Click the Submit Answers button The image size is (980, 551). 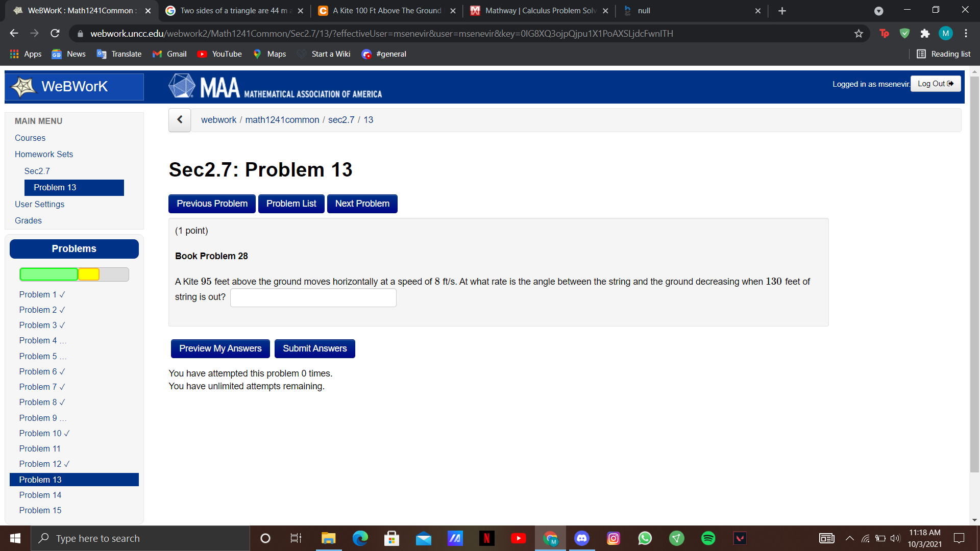click(x=314, y=348)
